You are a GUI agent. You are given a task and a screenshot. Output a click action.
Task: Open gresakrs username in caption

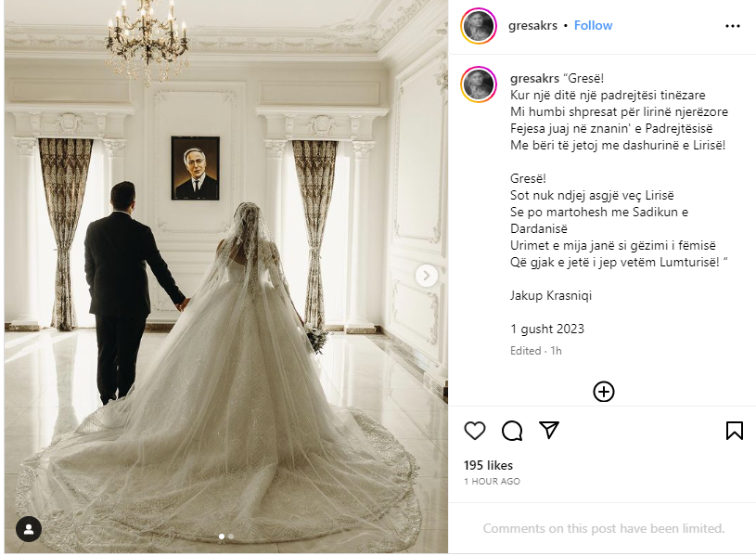(x=534, y=78)
